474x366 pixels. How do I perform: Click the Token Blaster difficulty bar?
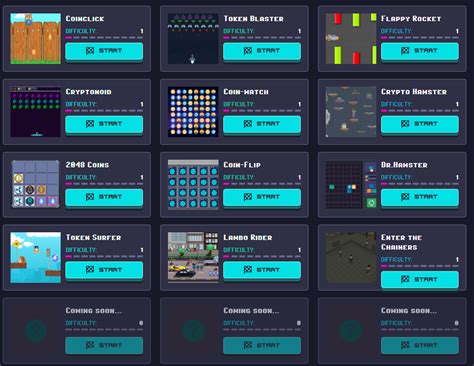pos(262,38)
